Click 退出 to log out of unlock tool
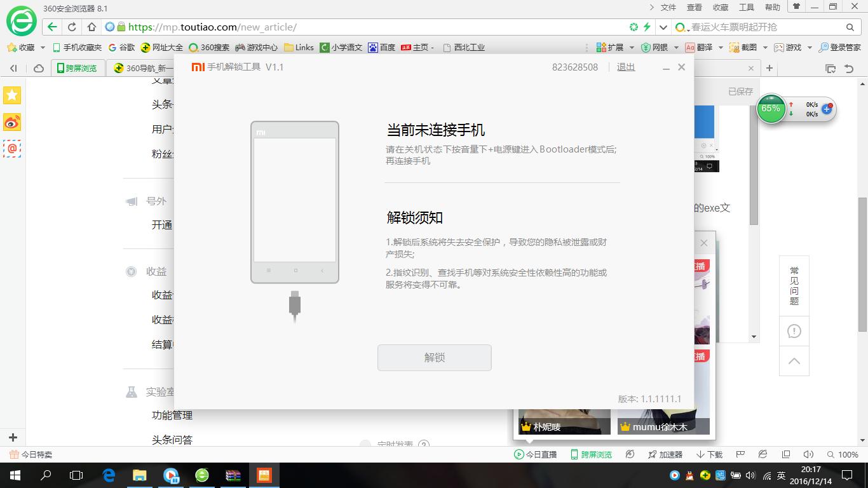This screenshot has width=868, height=488. [625, 67]
